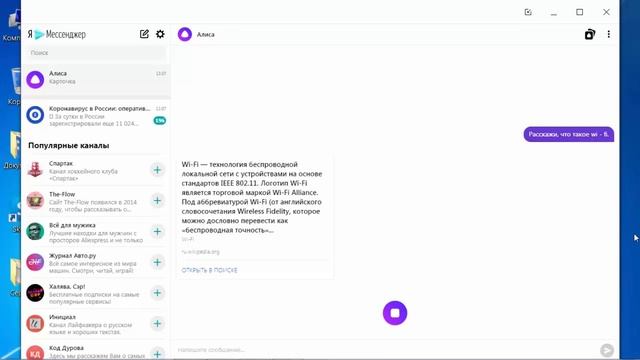Add The-Flow channel with plus
This screenshot has width=640, height=360.
(158, 200)
